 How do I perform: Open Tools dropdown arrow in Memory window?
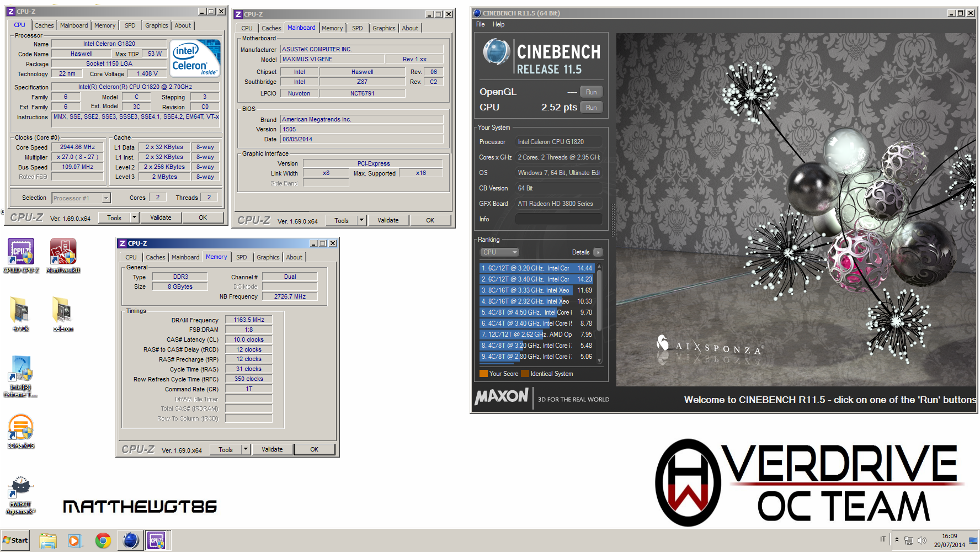pos(246,449)
